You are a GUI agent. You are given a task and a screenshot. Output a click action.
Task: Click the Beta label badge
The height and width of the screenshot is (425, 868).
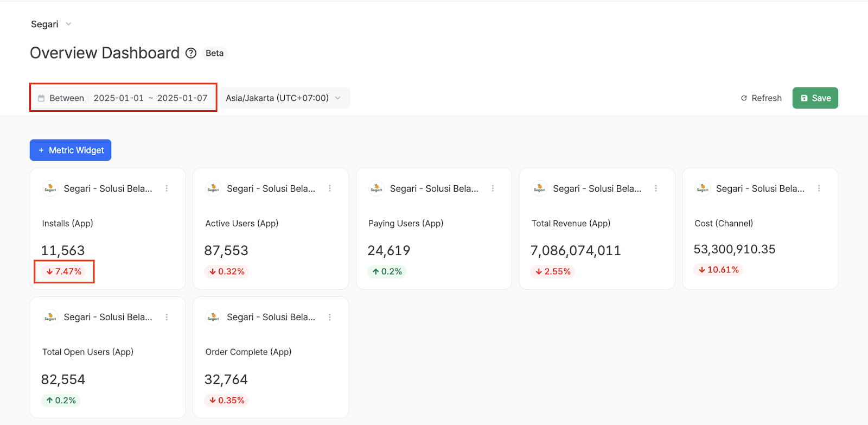pos(214,53)
